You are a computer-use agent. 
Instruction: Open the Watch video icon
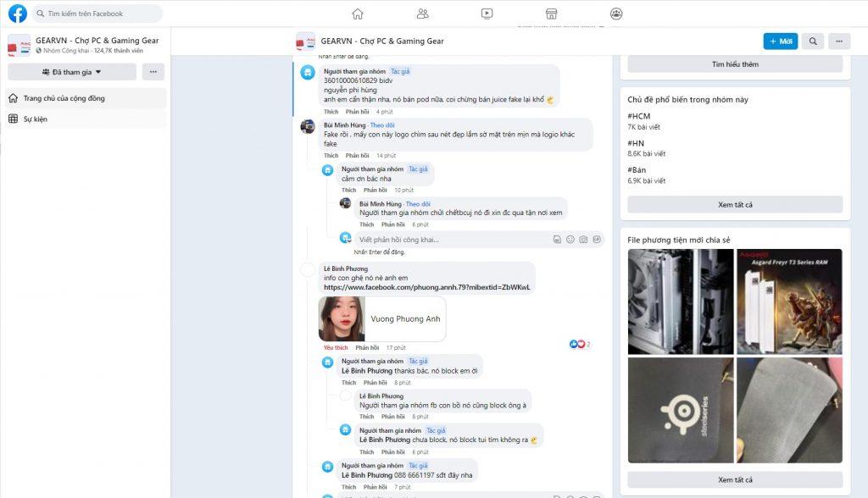[x=487, y=14]
